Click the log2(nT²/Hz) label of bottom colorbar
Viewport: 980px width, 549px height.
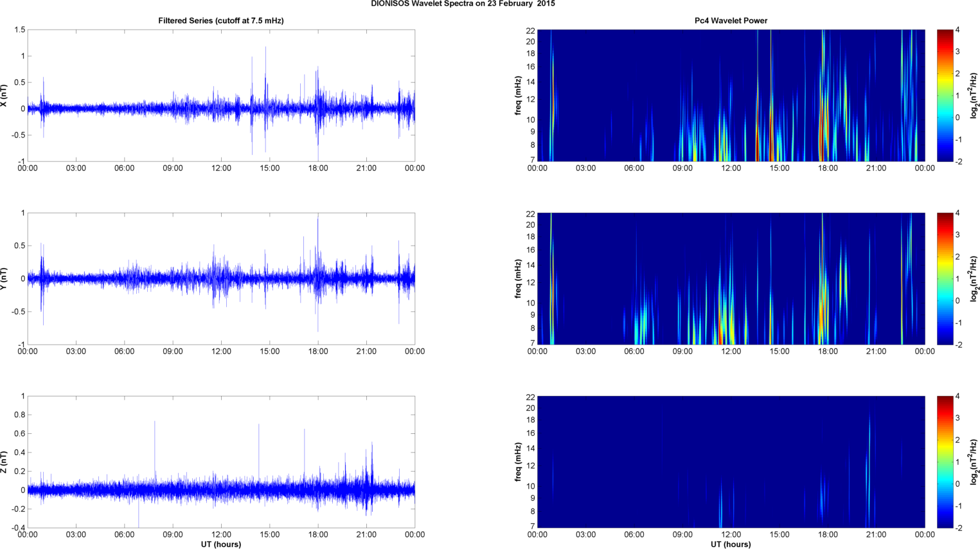pyautogui.click(x=974, y=462)
